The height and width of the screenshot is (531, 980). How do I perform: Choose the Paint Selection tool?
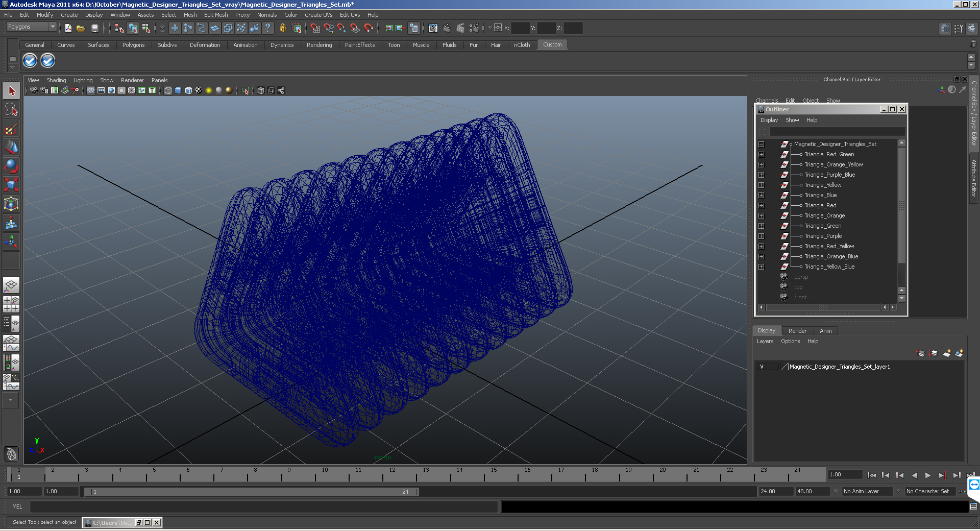(11, 128)
